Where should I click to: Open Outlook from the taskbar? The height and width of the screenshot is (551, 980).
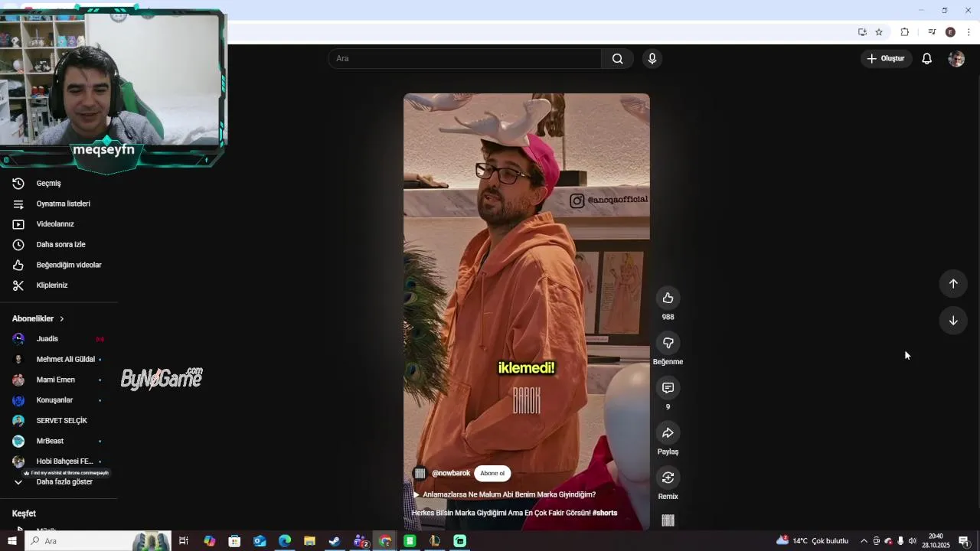pos(260,541)
